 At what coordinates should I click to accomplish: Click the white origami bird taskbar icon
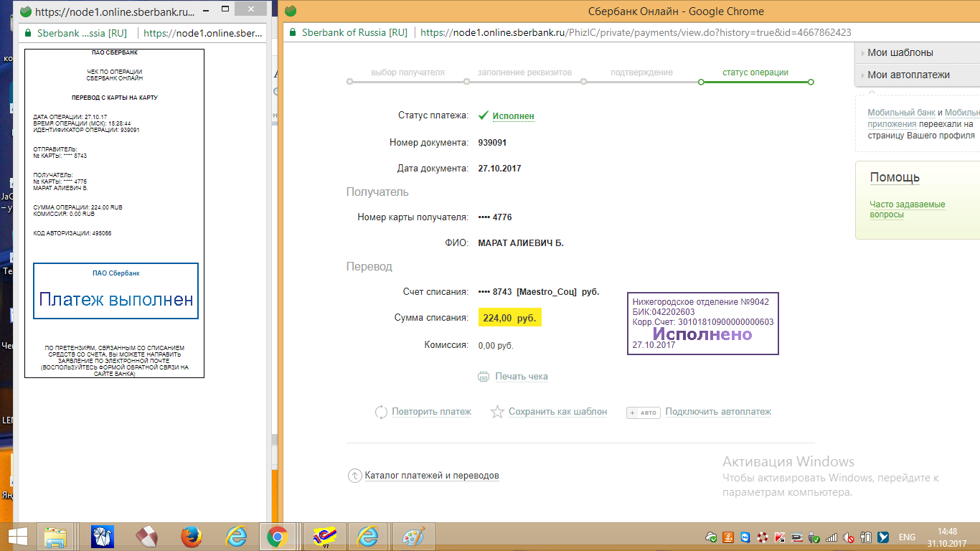[x=103, y=536]
